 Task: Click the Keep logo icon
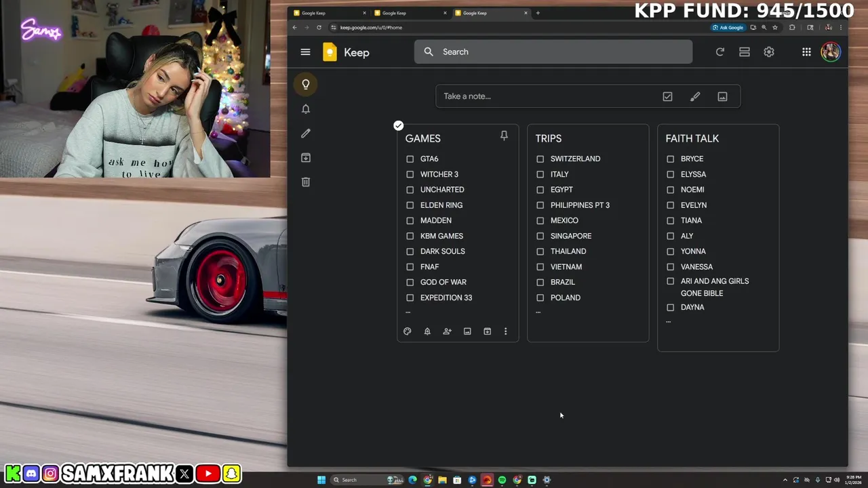coord(330,52)
